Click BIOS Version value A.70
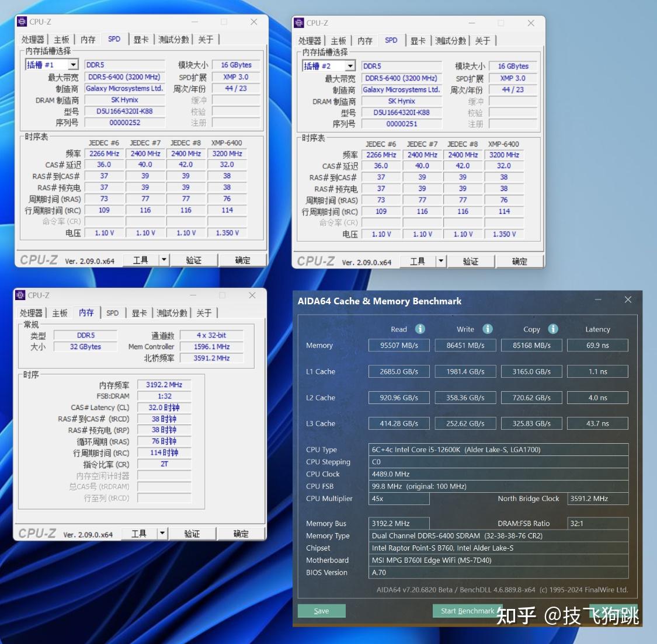The image size is (657, 644). coord(498,572)
